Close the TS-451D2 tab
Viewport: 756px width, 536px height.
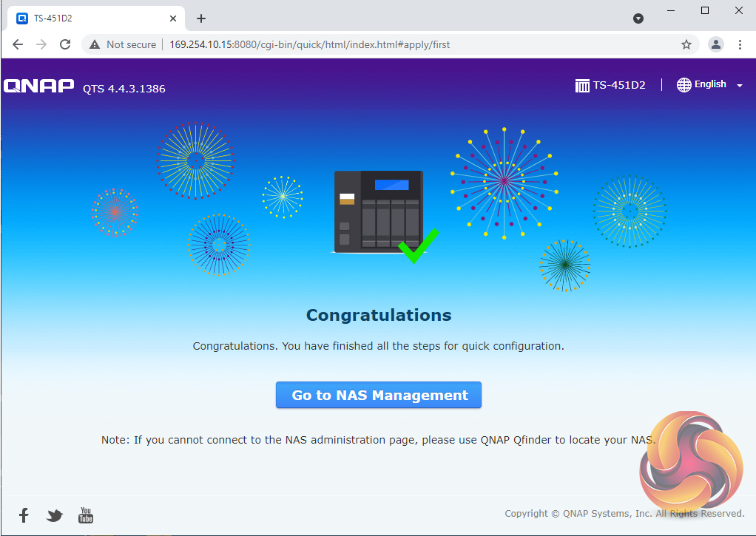[173, 18]
